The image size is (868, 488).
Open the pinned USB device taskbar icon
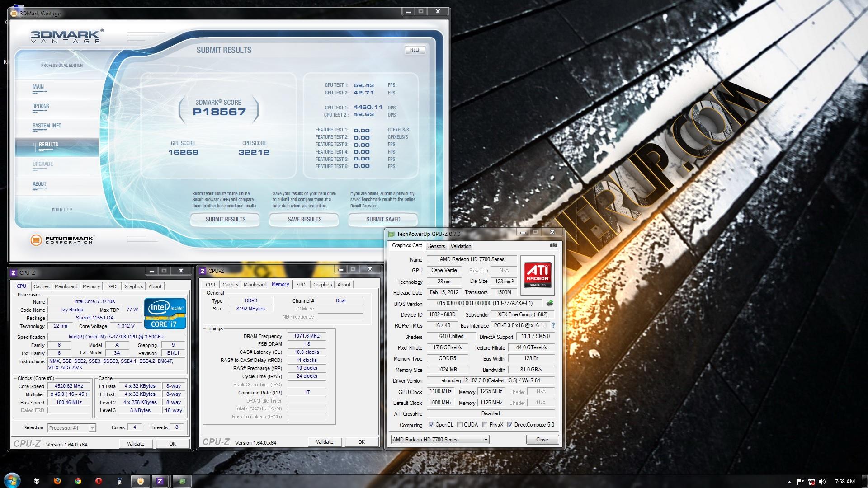click(x=119, y=481)
